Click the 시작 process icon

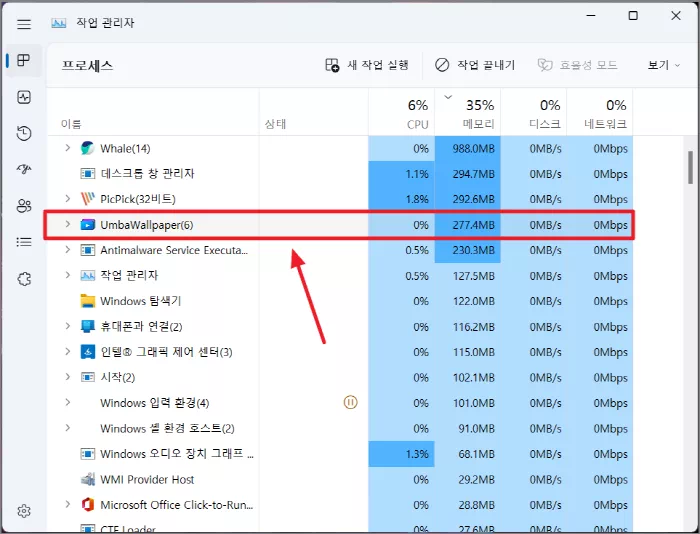(x=88, y=377)
